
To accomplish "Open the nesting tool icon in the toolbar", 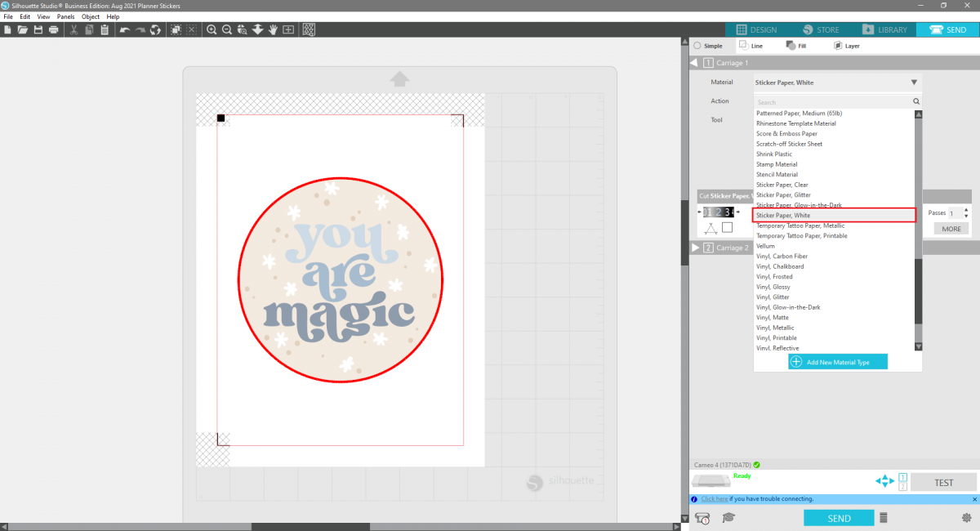I will 309,30.
